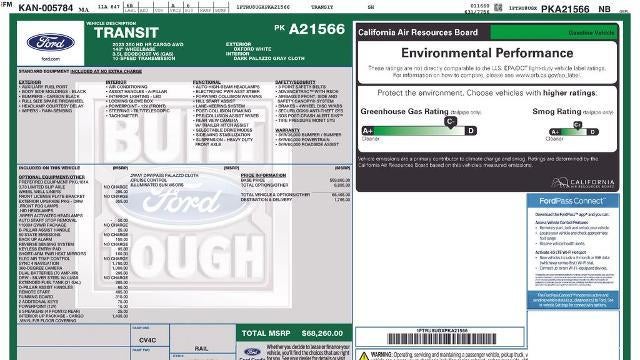Click the ford.com text under the logo

tap(51, 59)
